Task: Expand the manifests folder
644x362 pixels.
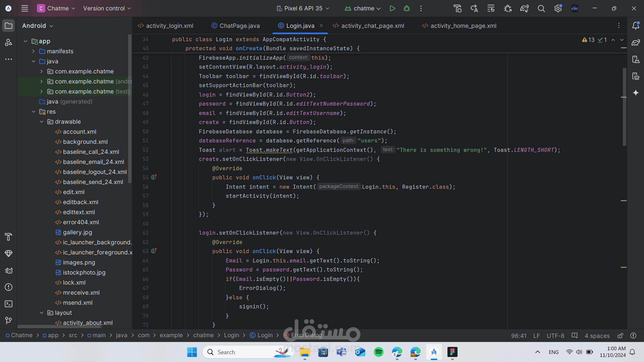Action: pos(34,51)
